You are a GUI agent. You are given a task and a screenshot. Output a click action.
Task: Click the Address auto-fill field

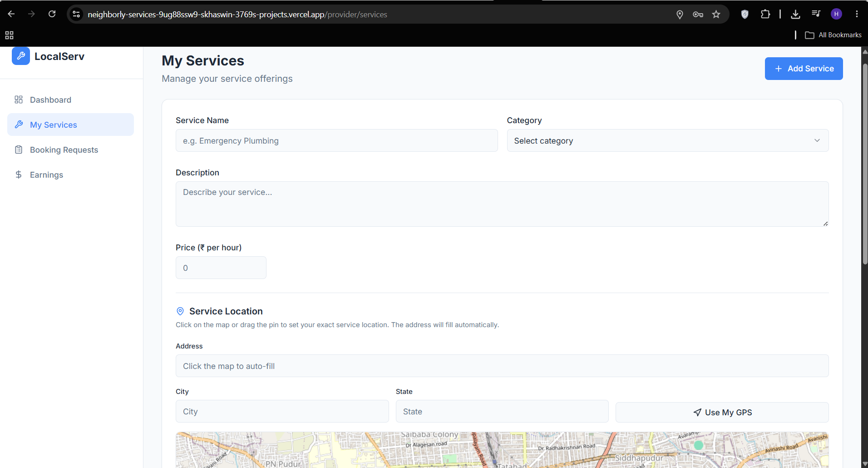click(x=502, y=366)
